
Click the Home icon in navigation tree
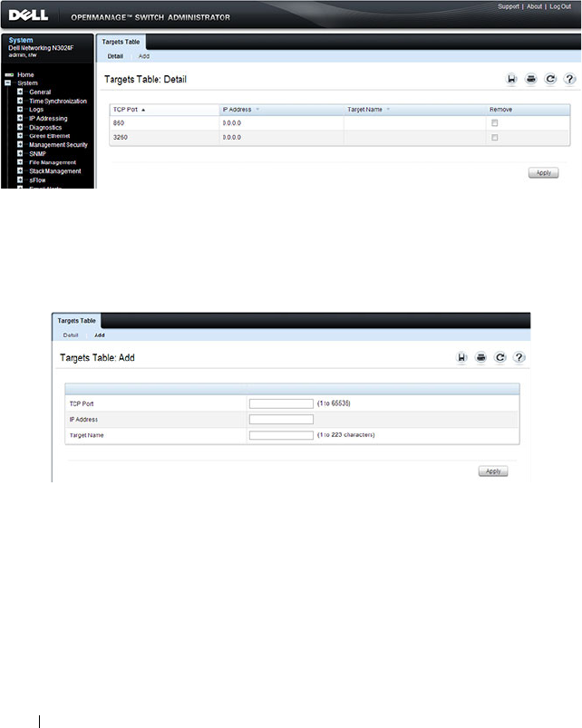point(9,74)
